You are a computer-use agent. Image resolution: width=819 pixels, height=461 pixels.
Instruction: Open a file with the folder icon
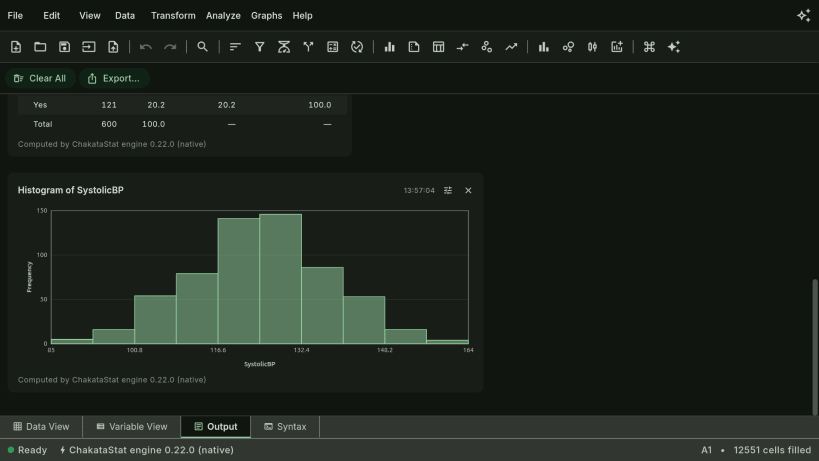(40, 47)
